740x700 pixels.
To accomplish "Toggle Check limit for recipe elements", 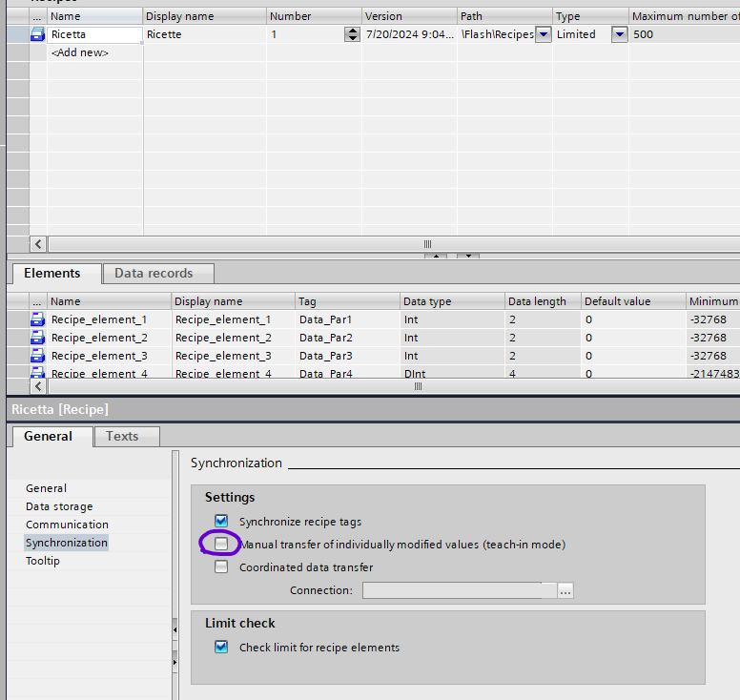I will [x=221, y=648].
